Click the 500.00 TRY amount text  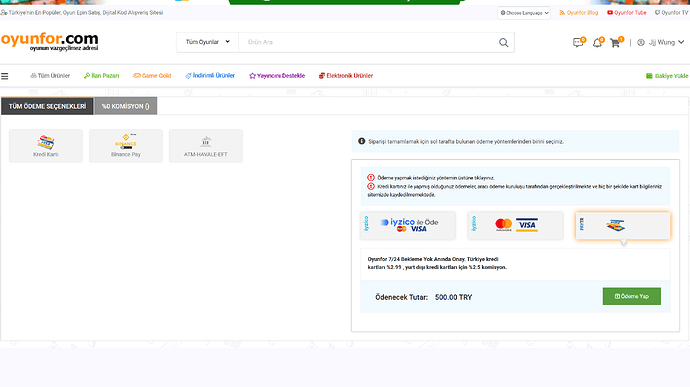tap(453, 297)
